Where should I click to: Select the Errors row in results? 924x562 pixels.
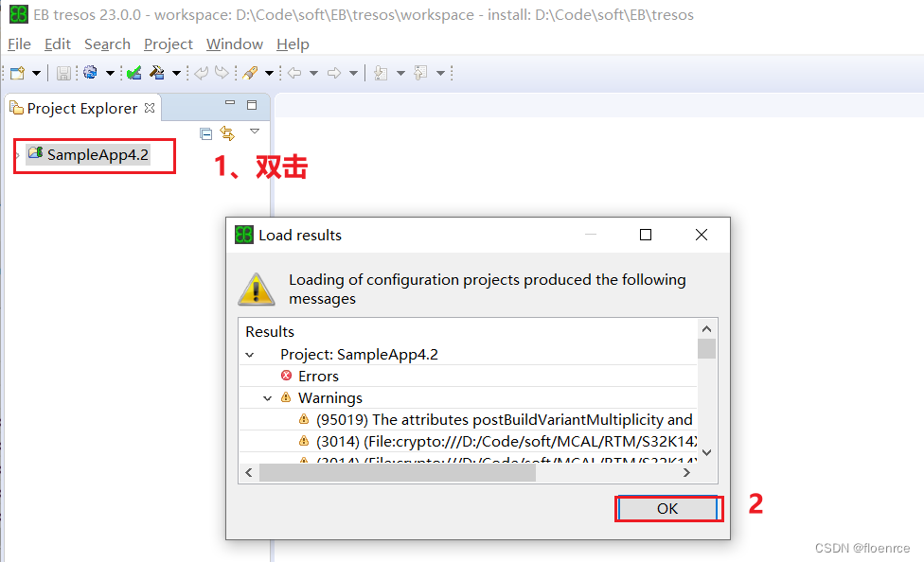pos(468,376)
